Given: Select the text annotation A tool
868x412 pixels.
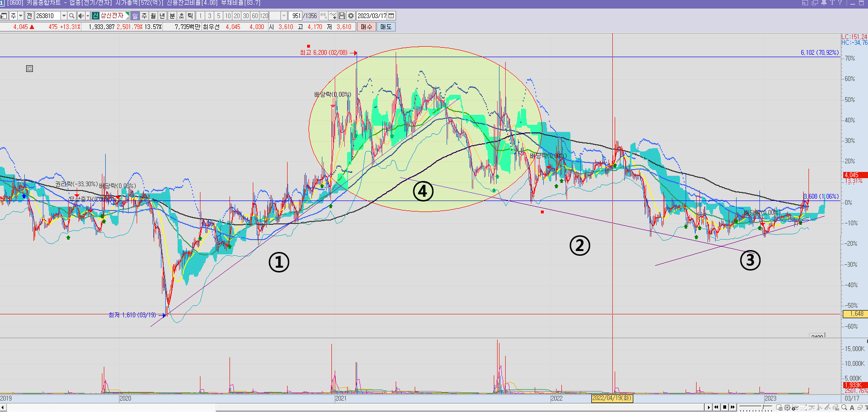Looking at the screenshot, I should (x=852, y=407).
